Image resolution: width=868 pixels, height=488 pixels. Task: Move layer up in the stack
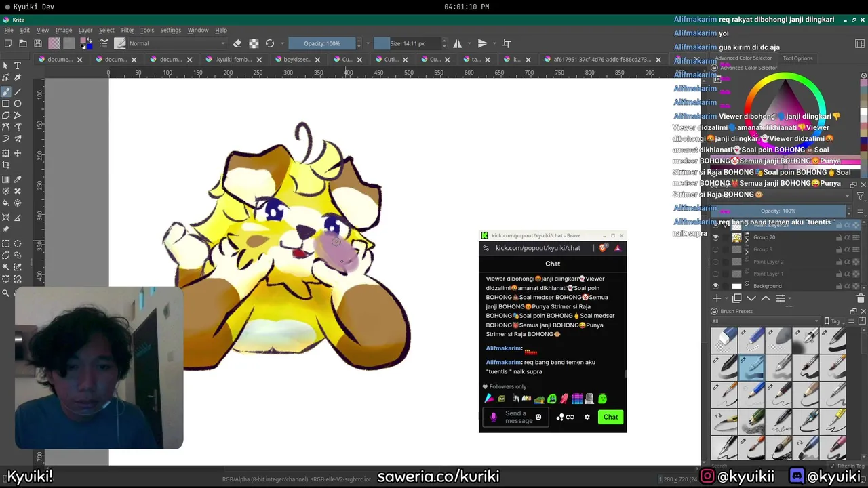click(x=766, y=298)
